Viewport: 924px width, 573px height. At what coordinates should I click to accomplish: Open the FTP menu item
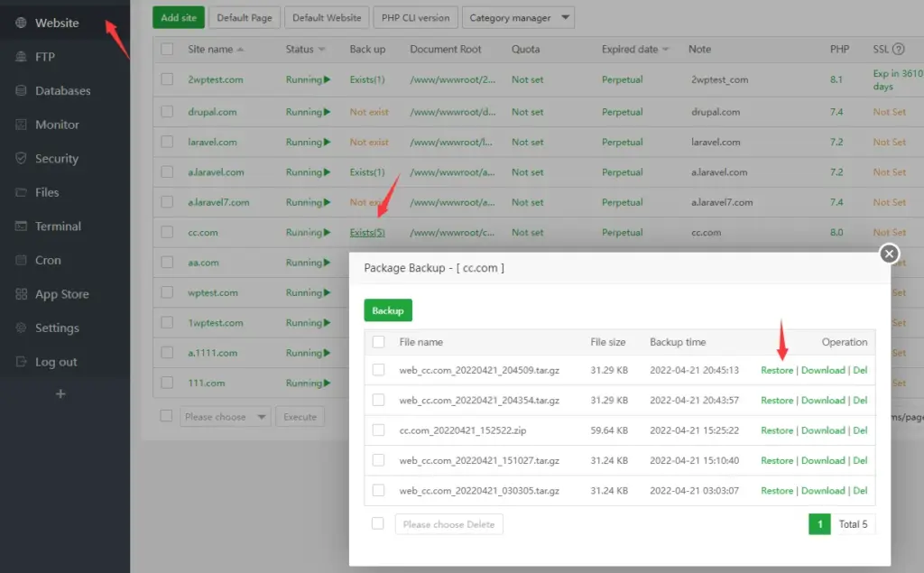click(44, 57)
